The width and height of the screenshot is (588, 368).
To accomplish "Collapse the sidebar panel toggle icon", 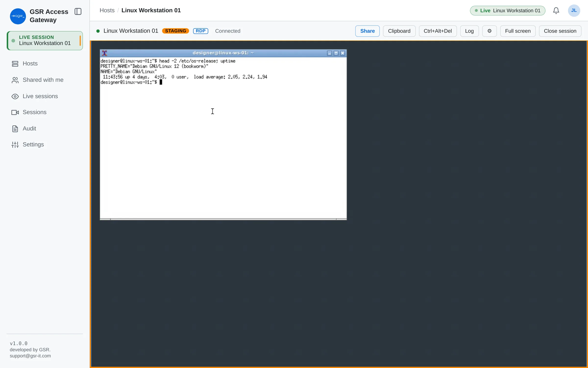I will pyautogui.click(x=78, y=12).
